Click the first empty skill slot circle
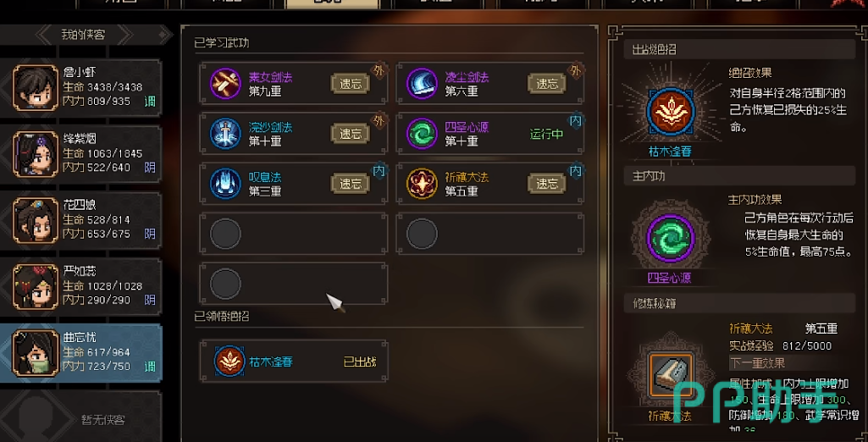 [x=225, y=234]
